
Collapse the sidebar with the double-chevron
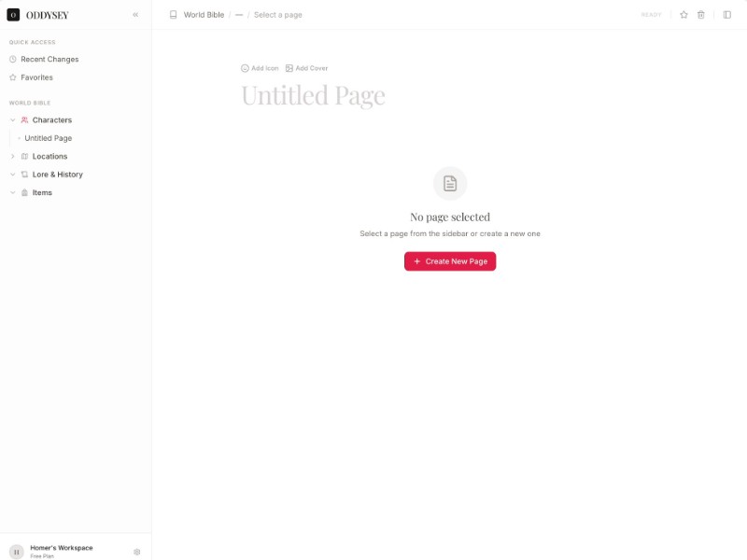135,14
